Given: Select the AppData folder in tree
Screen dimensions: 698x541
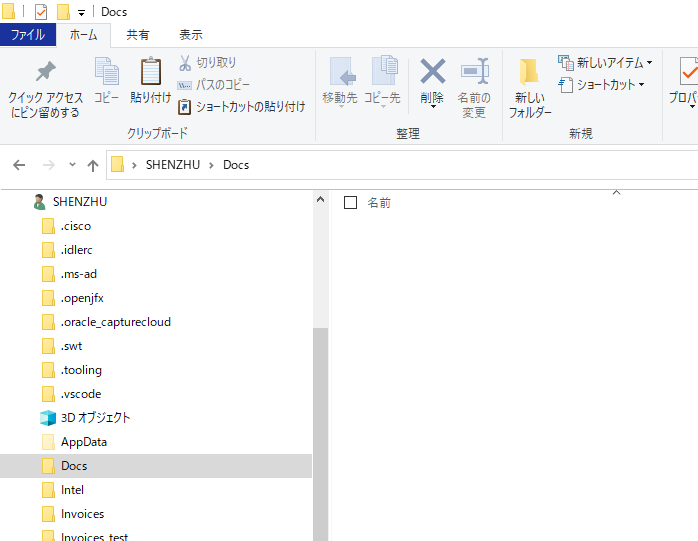Looking at the screenshot, I should click(x=74, y=442).
